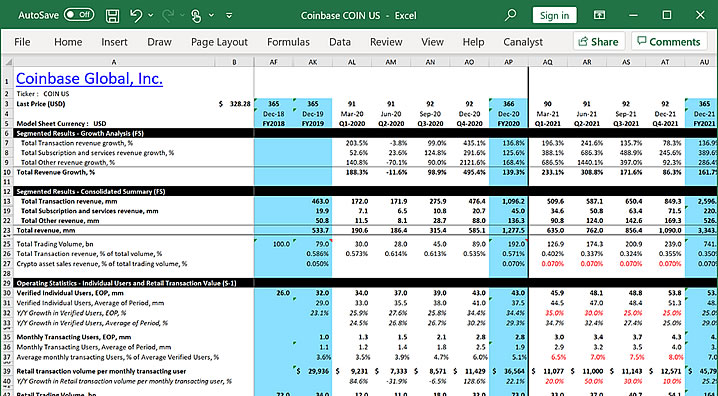Screen dimensions: 718x396
Task: Open the Touch mode dropdown arrow
Action: 211,16
